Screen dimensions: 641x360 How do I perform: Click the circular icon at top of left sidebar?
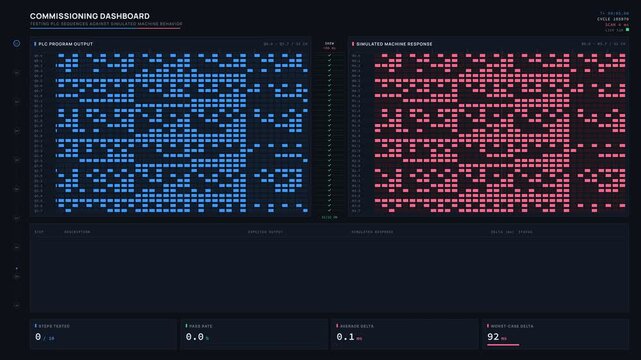[x=16, y=43]
